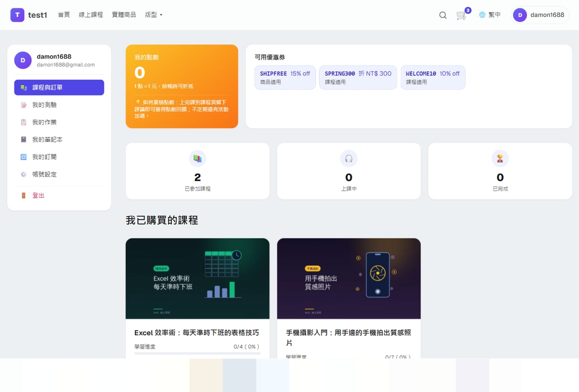The height and width of the screenshot is (392, 579).
Task: Select the SPRING300 coupon
Action: pos(358,77)
